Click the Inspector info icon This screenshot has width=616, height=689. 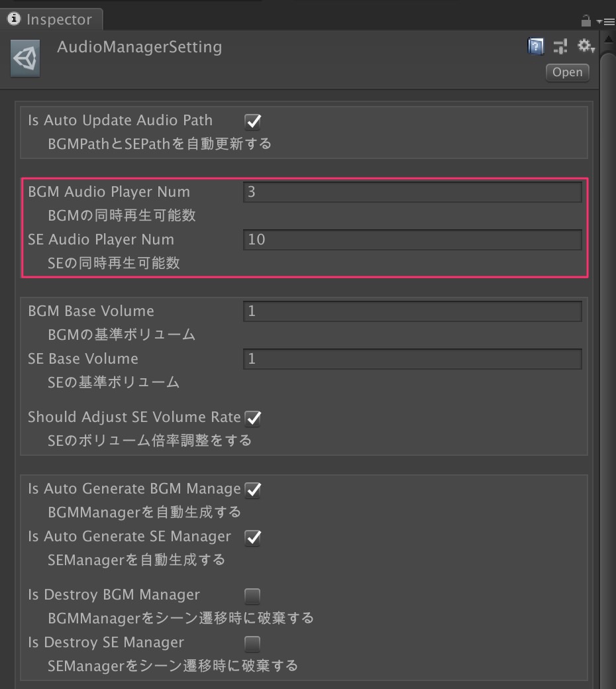tap(14, 19)
